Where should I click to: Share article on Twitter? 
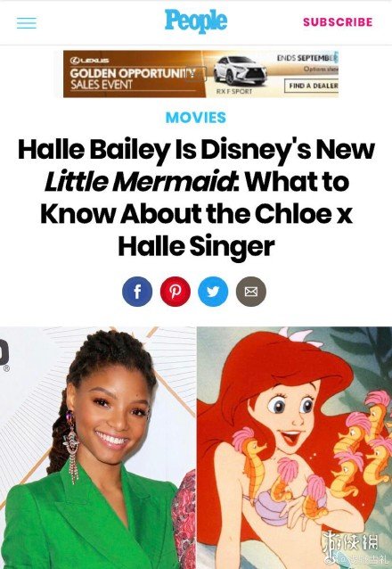click(213, 292)
